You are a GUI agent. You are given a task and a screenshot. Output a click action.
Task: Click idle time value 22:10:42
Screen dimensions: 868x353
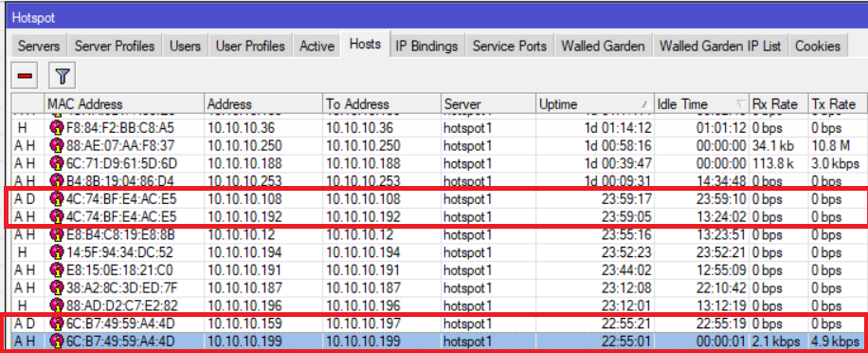point(721,288)
